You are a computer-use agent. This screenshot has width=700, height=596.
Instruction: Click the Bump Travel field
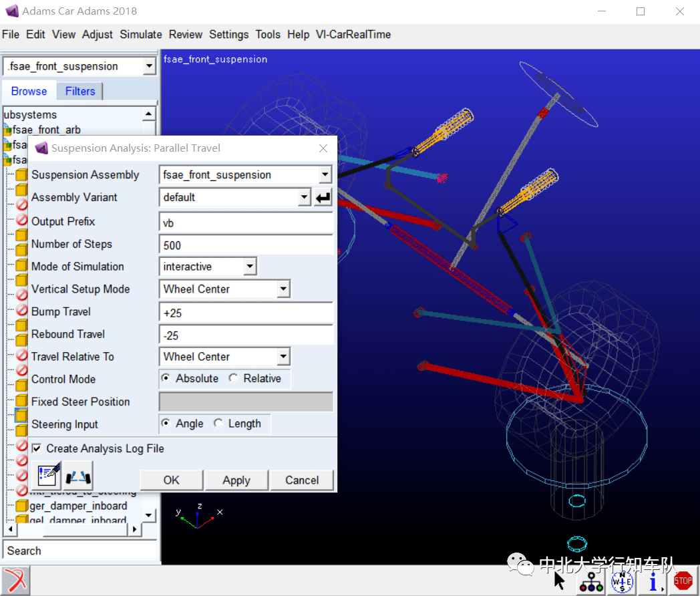point(246,313)
